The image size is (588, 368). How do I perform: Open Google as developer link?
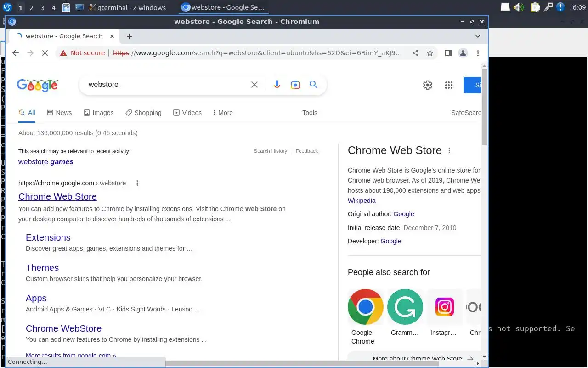coord(391,241)
